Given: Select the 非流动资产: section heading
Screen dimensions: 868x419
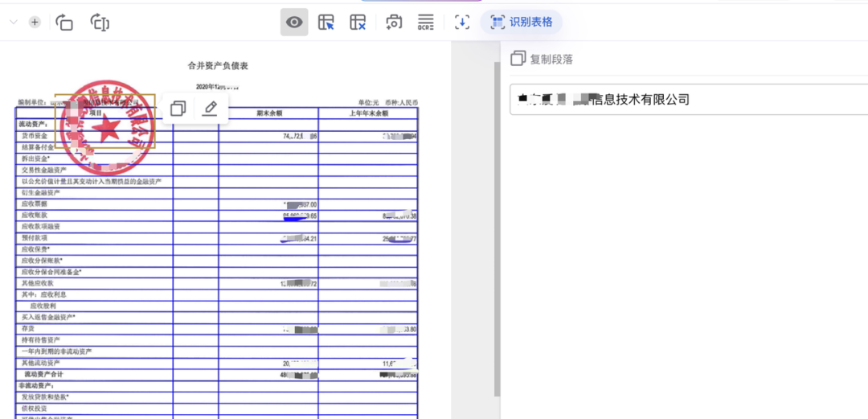Looking at the screenshot, I should (36, 385).
